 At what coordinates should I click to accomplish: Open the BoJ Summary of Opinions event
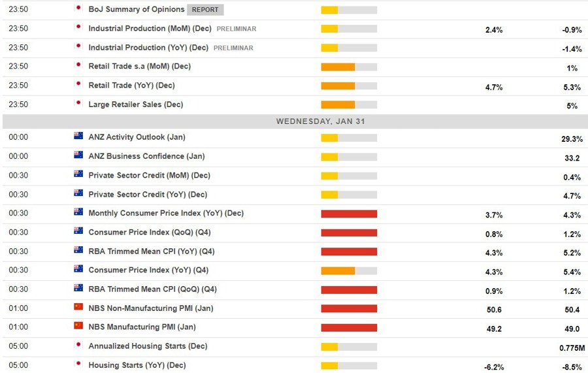click(137, 9)
